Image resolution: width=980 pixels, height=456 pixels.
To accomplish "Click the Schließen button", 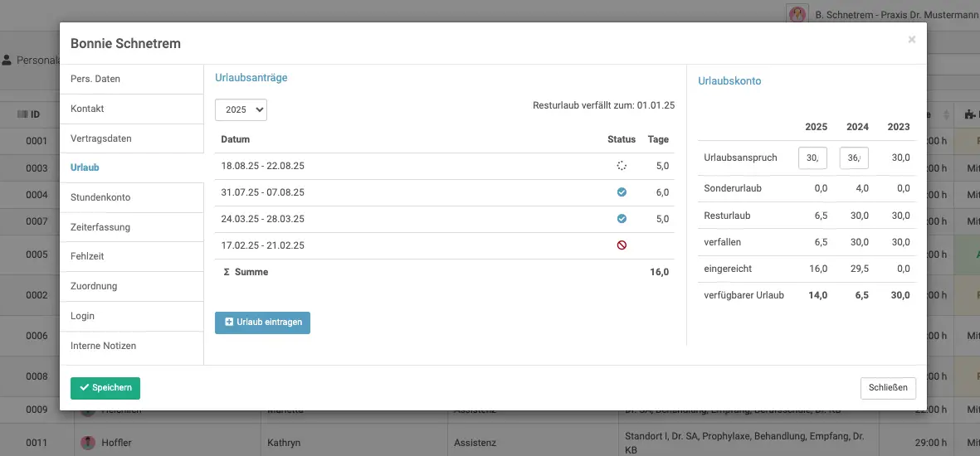I will tap(888, 388).
